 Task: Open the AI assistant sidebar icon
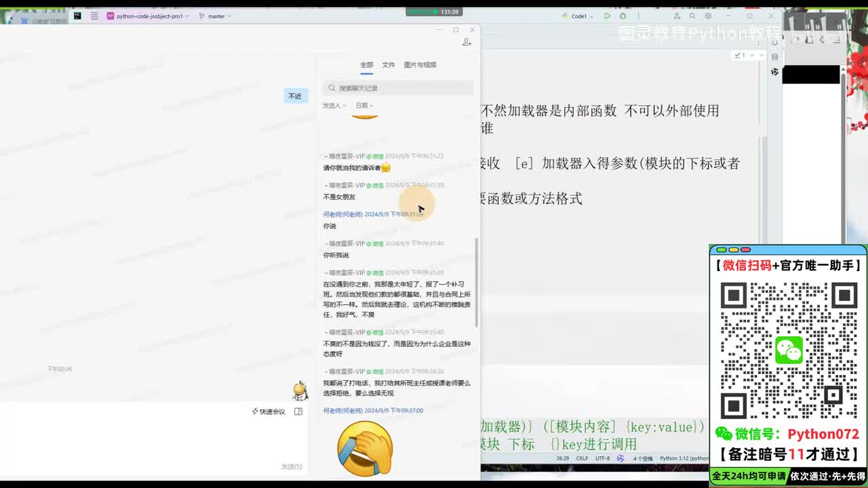[x=775, y=72]
